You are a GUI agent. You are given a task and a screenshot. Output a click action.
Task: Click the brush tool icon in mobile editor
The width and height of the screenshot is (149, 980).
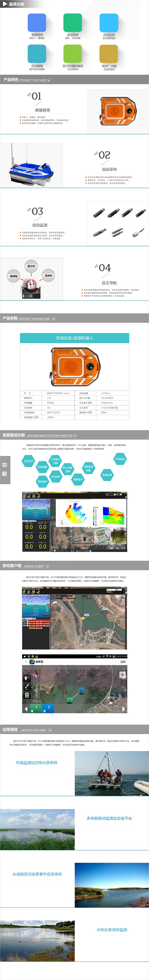point(27,686)
